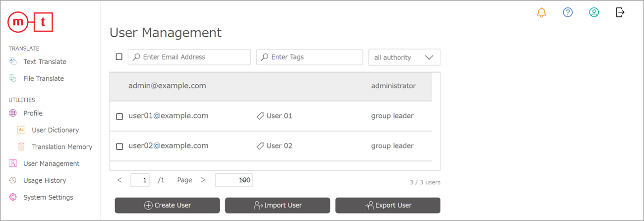The width and height of the screenshot is (644, 221).
Task: Open help via question mark icon
Action: click(568, 13)
